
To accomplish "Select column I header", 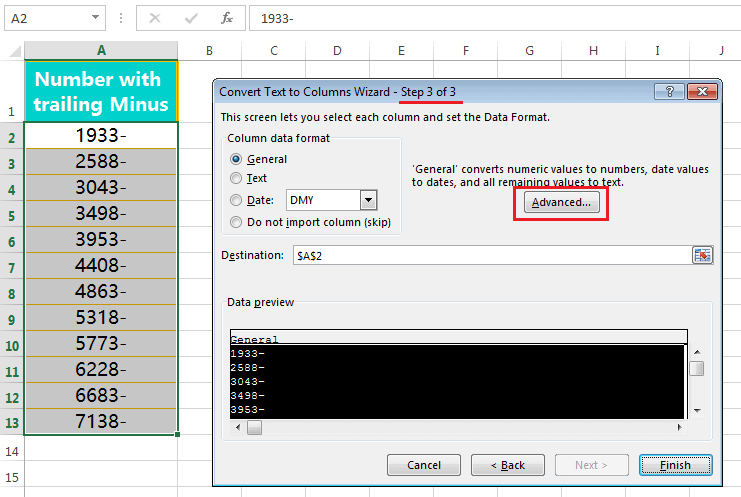I will (657, 51).
